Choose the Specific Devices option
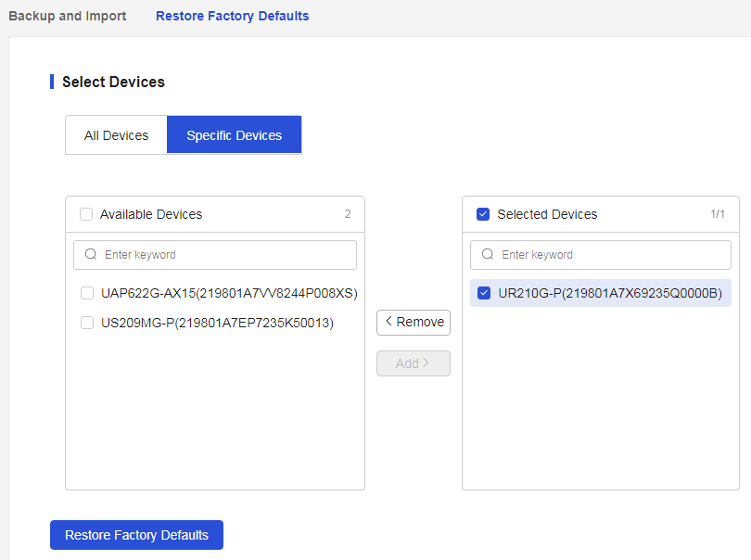The height and width of the screenshot is (560, 751). [x=235, y=135]
